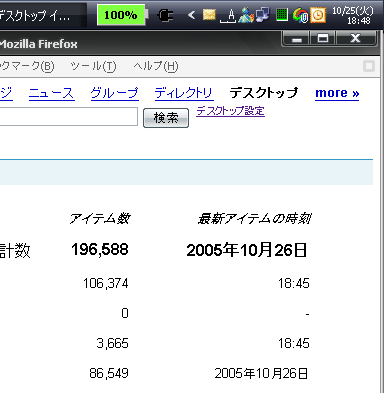Click the value 86,549

(109, 373)
